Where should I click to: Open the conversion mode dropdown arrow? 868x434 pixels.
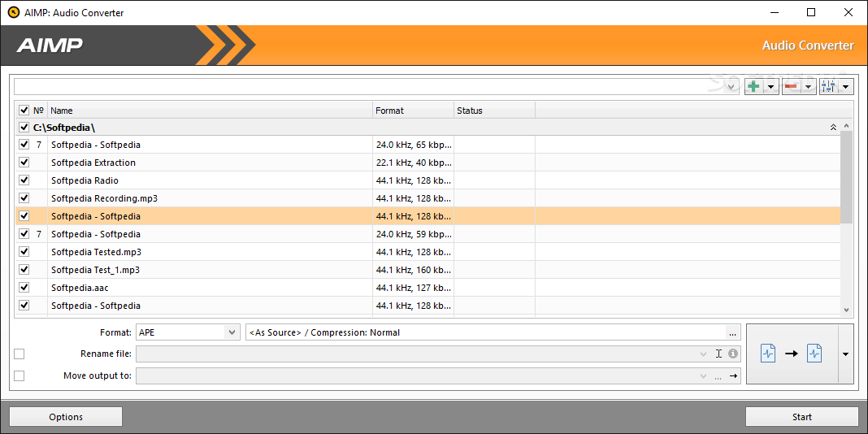845,354
